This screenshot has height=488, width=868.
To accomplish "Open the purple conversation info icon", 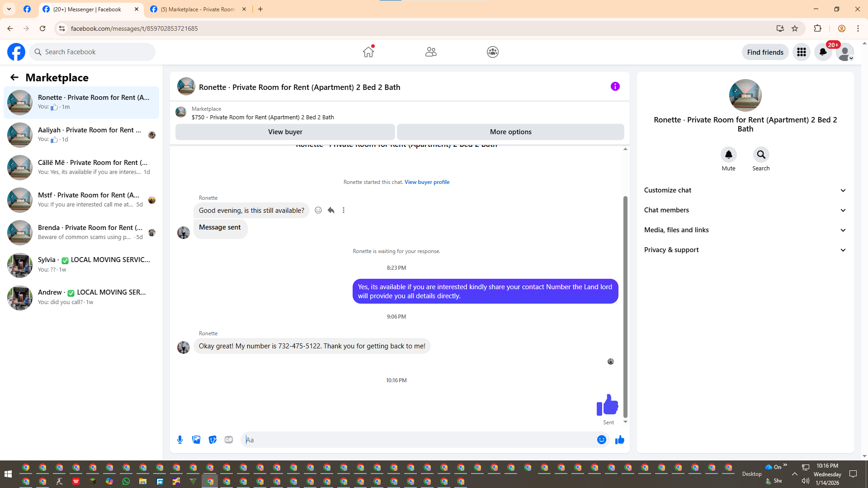I will (x=615, y=86).
